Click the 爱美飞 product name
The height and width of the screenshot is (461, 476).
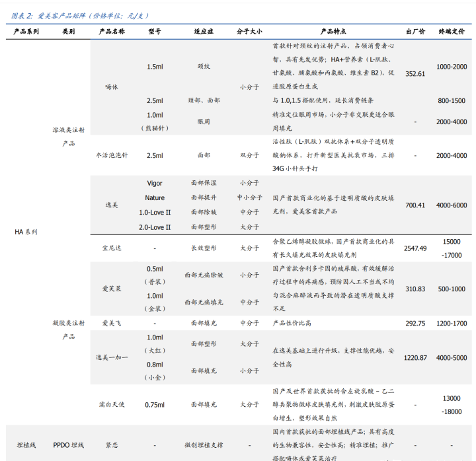pyautogui.click(x=112, y=324)
